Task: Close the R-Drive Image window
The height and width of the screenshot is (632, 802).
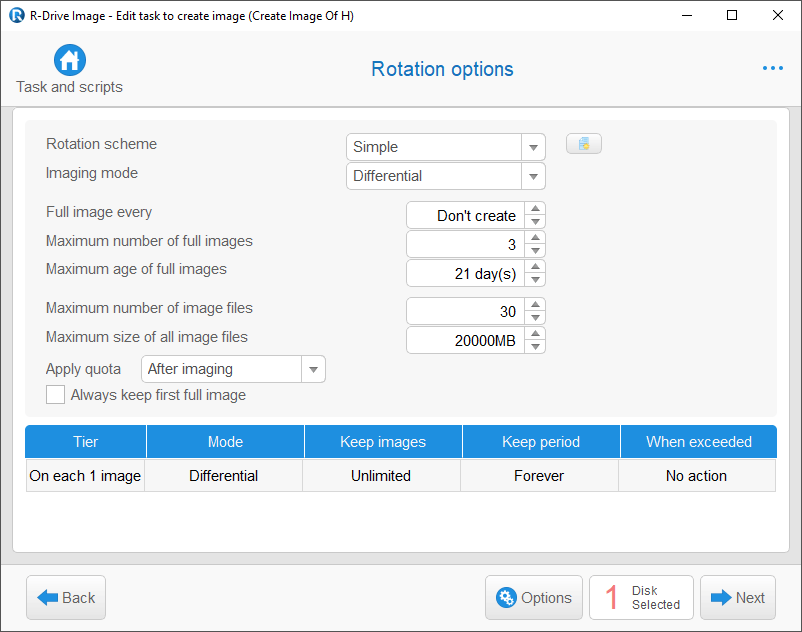Action: tap(777, 15)
